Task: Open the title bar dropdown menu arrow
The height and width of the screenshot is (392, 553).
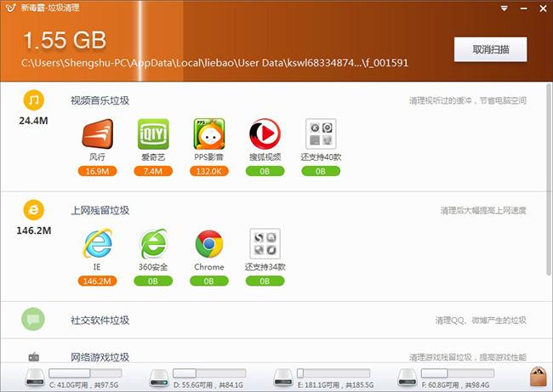Action: pos(505,9)
